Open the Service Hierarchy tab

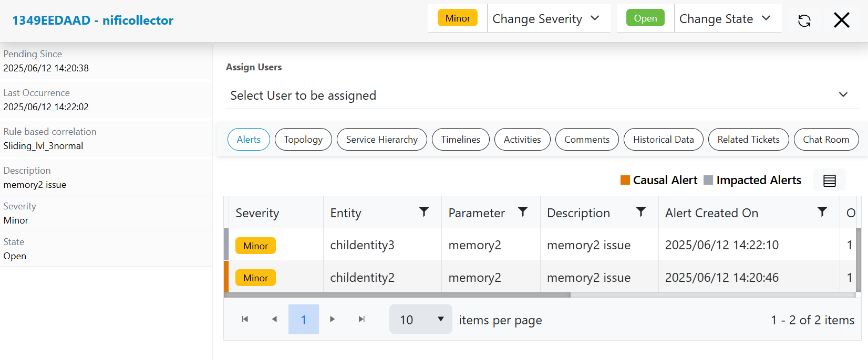381,140
